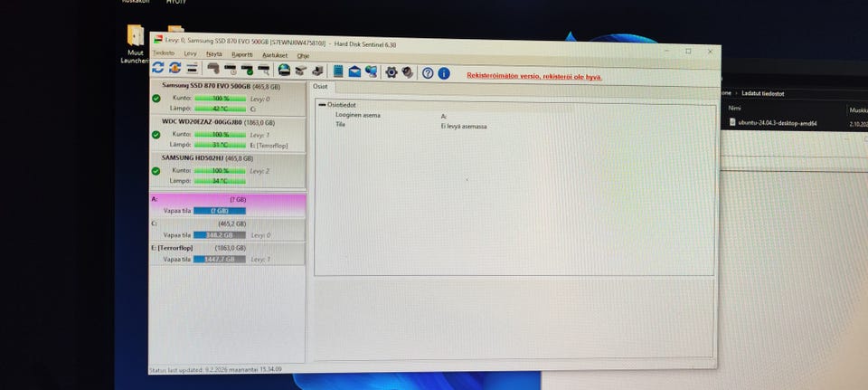The width and height of the screenshot is (868, 390).
Task: Click the Tila row label
Action: pyautogui.click(x=340, y=125)
